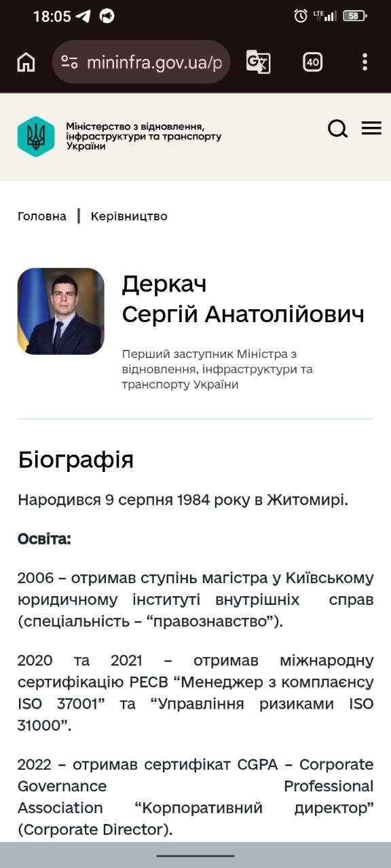The width and height of the screenshot is (391, 868).
Task: Tap the ministry trident logo
Action: click(x=36, y=136)
